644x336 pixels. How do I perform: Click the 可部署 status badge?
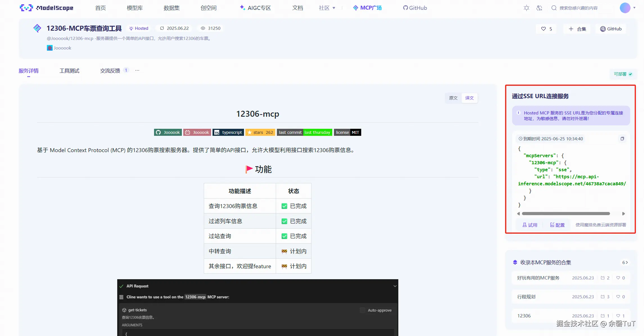623,74
